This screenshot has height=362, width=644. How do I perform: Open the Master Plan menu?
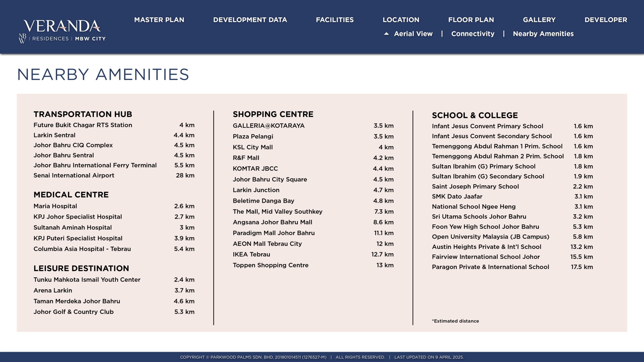pos(159,20)
